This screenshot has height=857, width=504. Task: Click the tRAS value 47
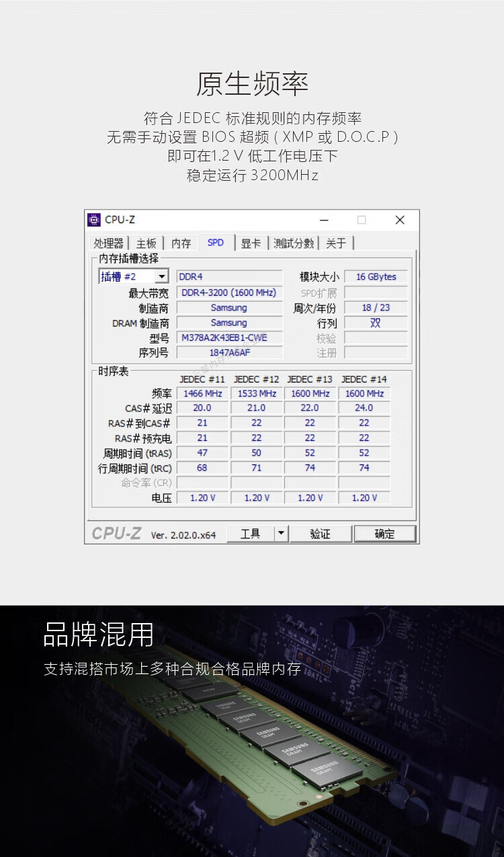[x=202, y=453]
